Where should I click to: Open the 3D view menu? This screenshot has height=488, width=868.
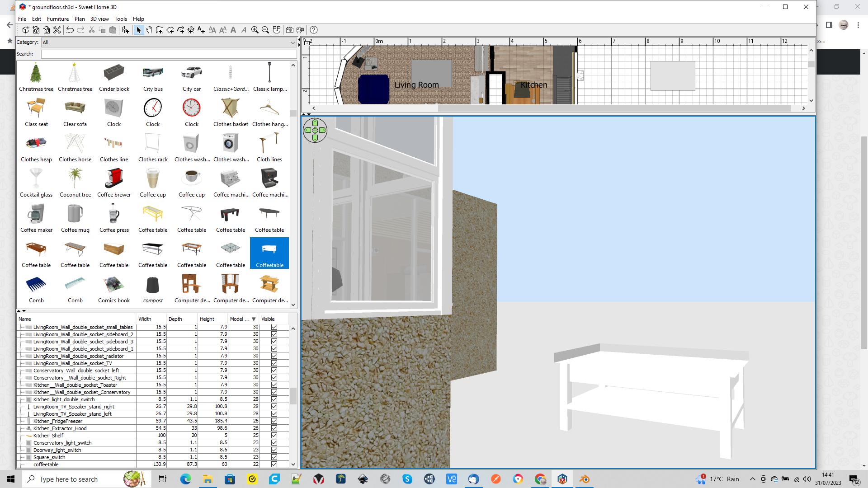click(99, 19)
